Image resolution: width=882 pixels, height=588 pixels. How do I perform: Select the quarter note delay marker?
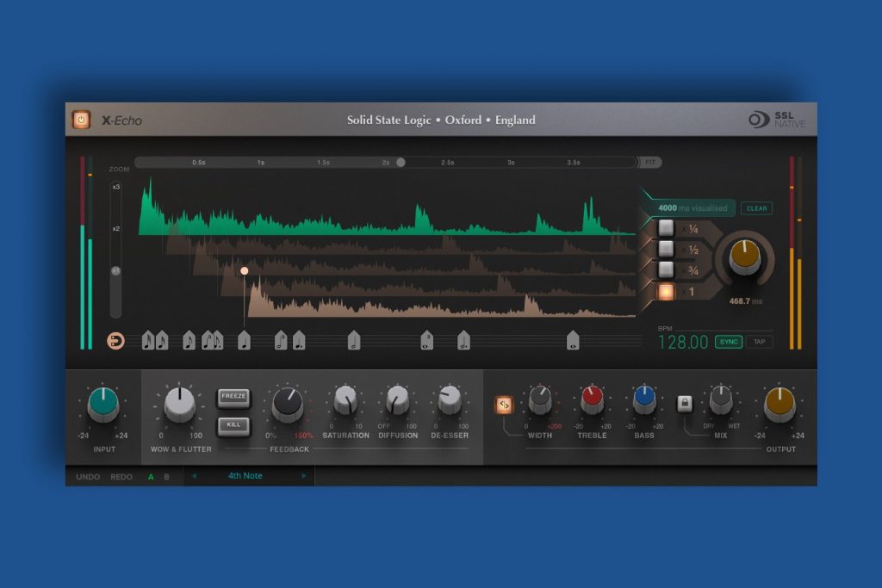coord(244,340)
